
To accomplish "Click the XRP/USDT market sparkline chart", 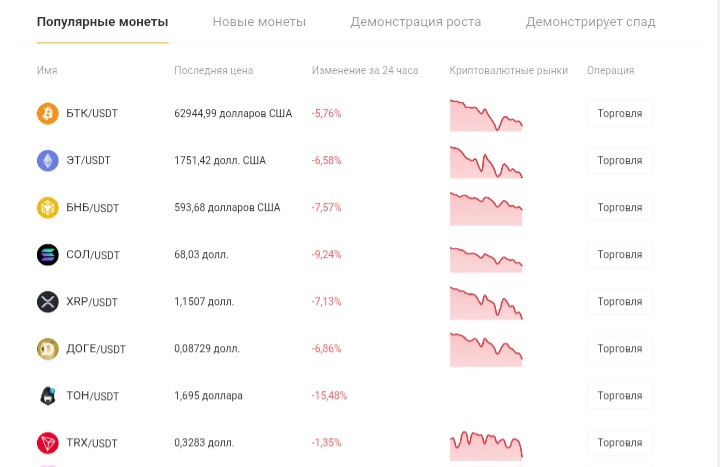I will point(486,303).
